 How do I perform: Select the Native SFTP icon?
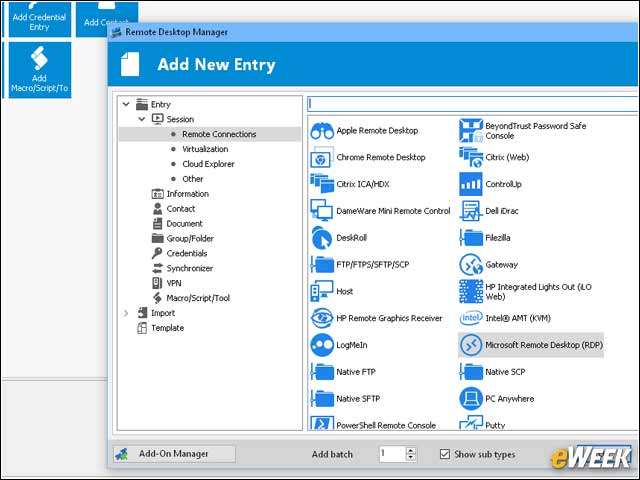[x=322, y=399]
